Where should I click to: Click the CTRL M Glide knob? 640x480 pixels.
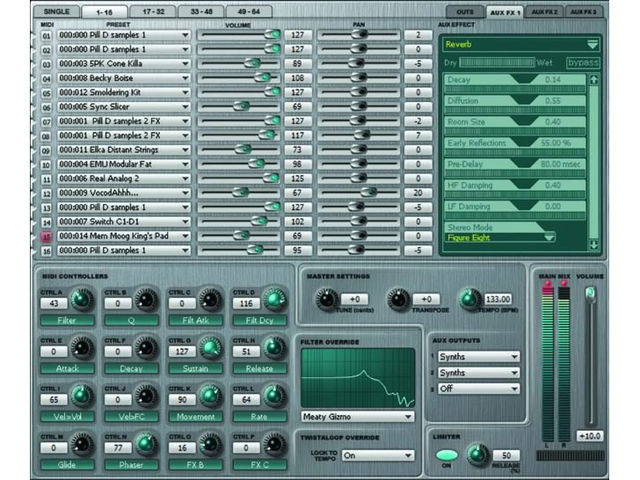82,444
